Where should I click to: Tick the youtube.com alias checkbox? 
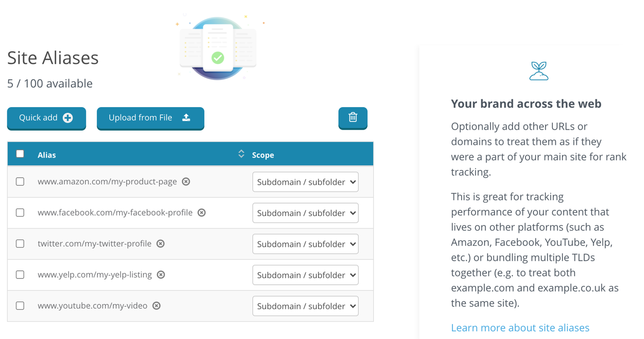click(20, 306)
